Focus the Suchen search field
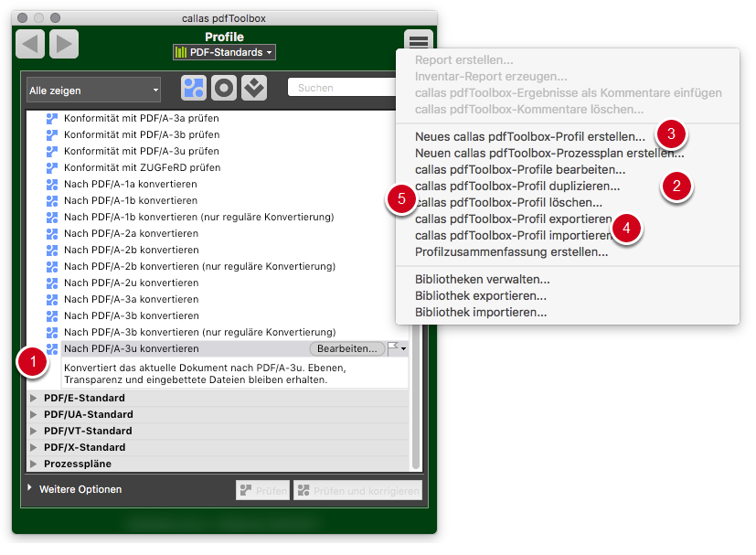 (x=342, y=88)
